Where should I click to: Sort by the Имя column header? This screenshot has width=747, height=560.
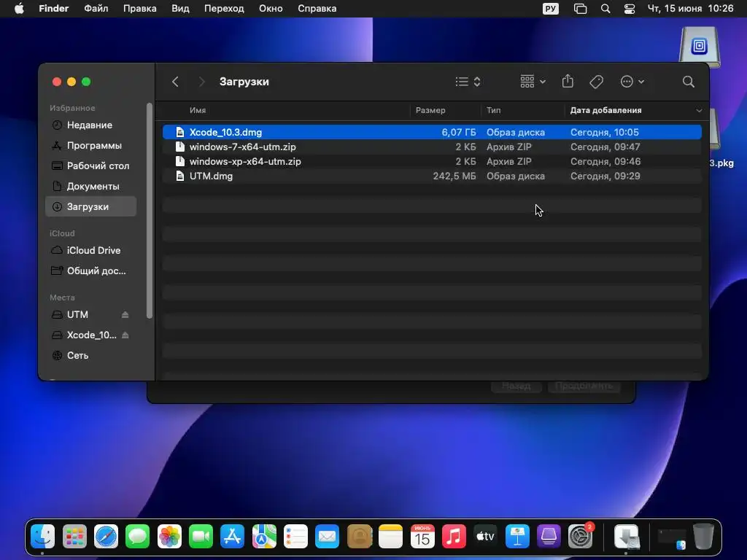(x=198, y=110)
